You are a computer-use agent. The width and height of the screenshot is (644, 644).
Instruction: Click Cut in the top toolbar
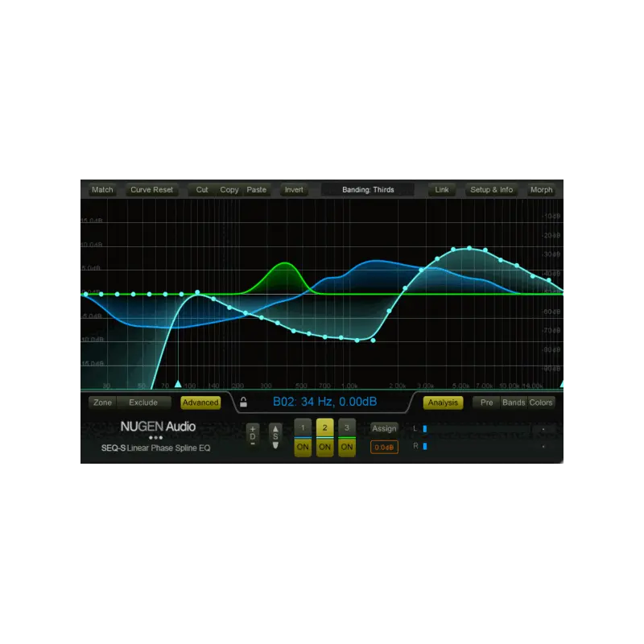tap(202, 190)
